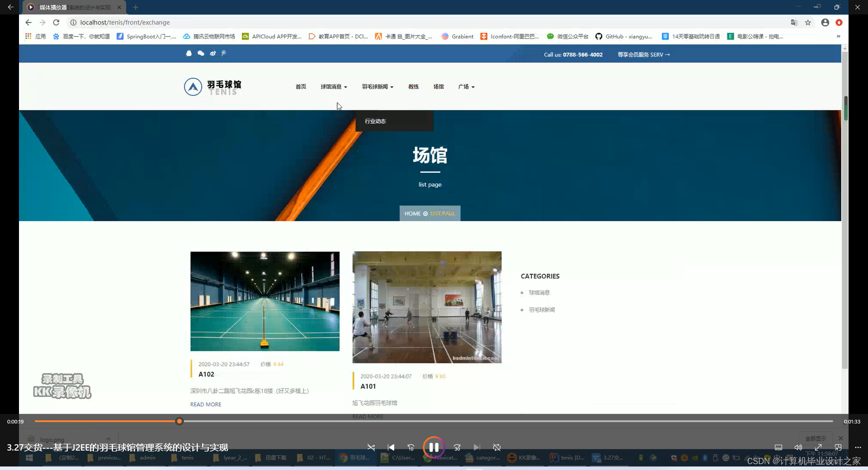
Task: Click the 羽毛球馆 site logo
Action: point(213,87)
